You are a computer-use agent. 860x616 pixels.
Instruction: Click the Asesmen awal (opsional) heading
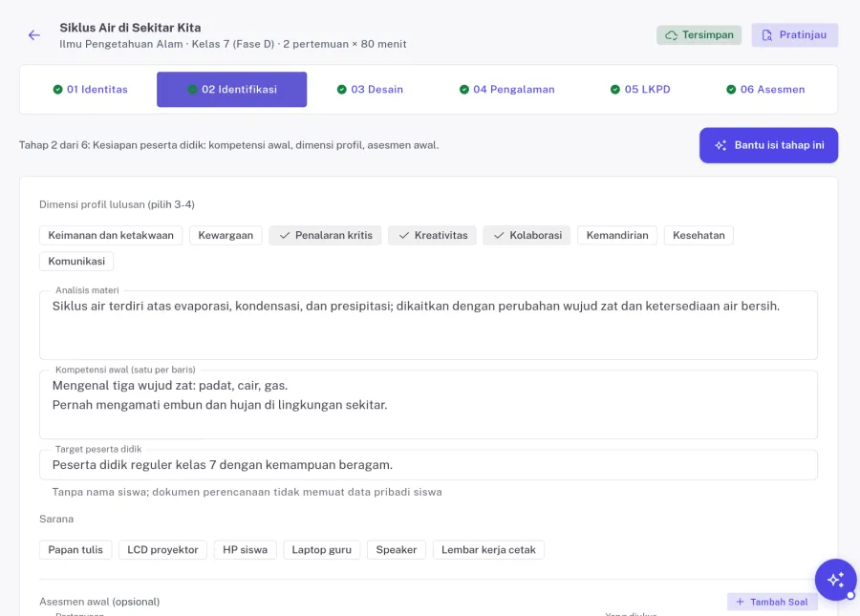[x=99, y=602]
